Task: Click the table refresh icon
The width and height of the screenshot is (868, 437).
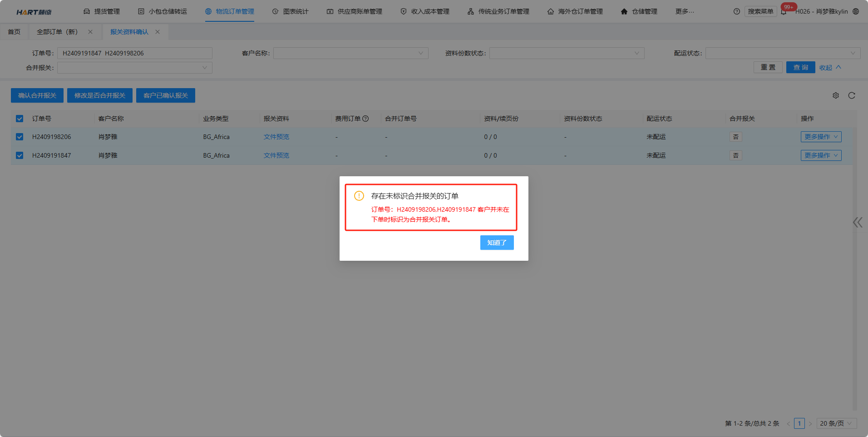Action: [x=851, y=95]
